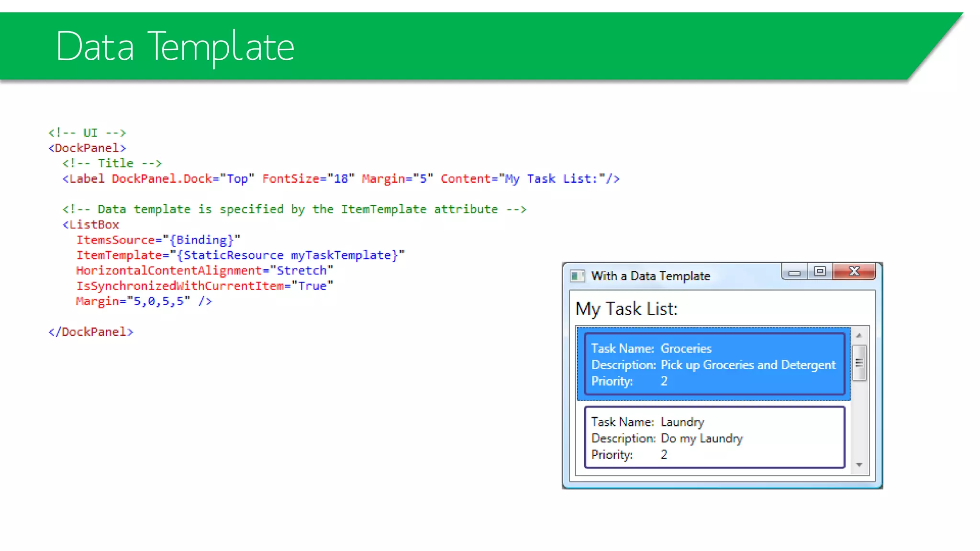This screenshot has height=551, width=980.
Task: Click the Do my Laundry description text
Action: click(x=702, y=439)
